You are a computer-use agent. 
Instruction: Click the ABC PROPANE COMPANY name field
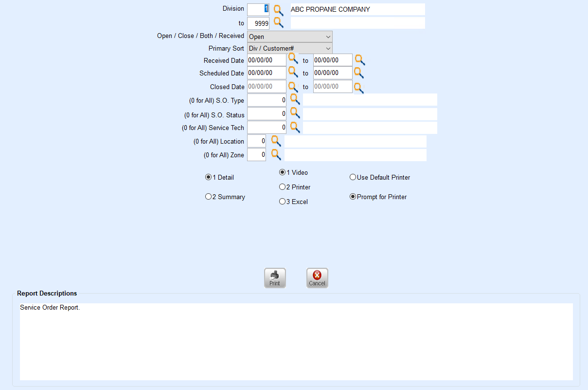tap(357, 9)
